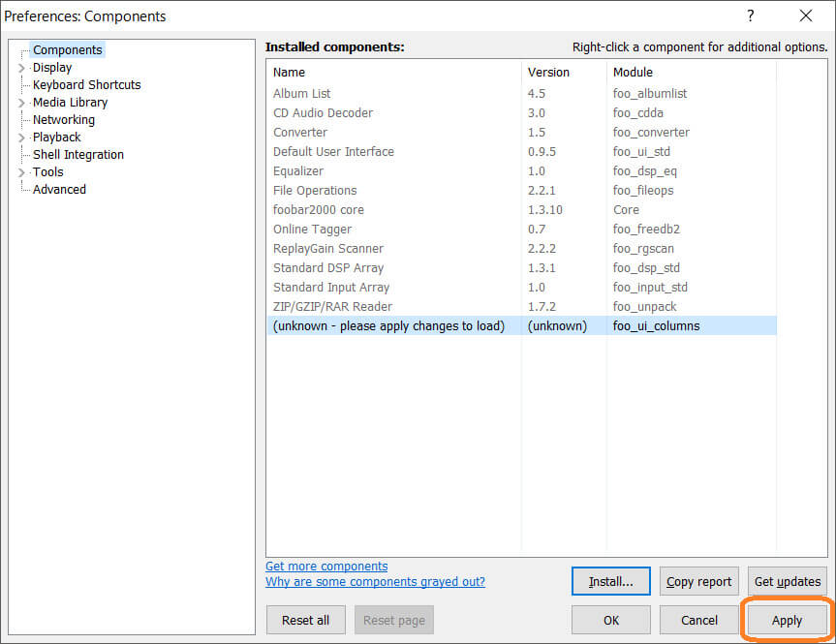Select the foobar2000 core component
836x644 pixels.
[521, 209]
